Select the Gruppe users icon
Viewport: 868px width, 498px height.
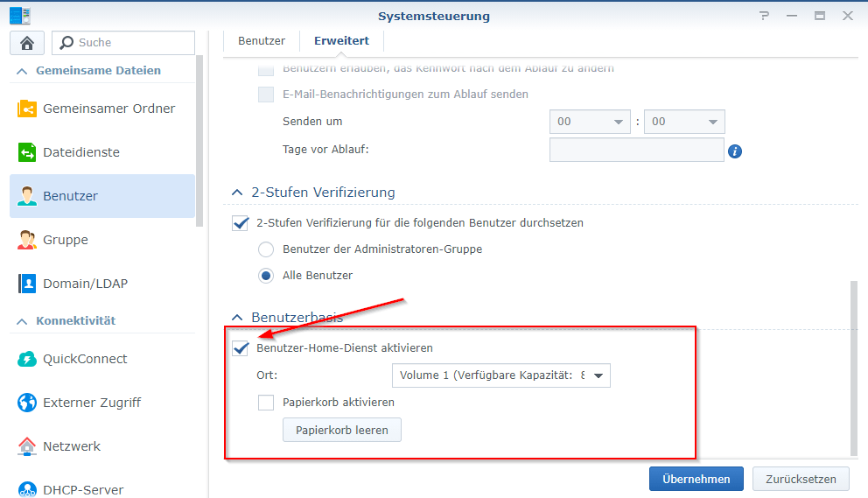point(27,240)
